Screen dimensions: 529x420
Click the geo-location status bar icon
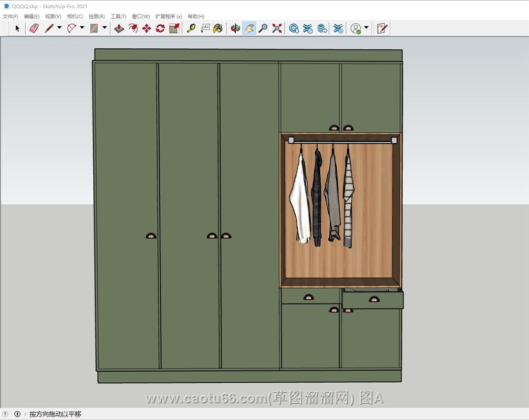tap(5, 414)
